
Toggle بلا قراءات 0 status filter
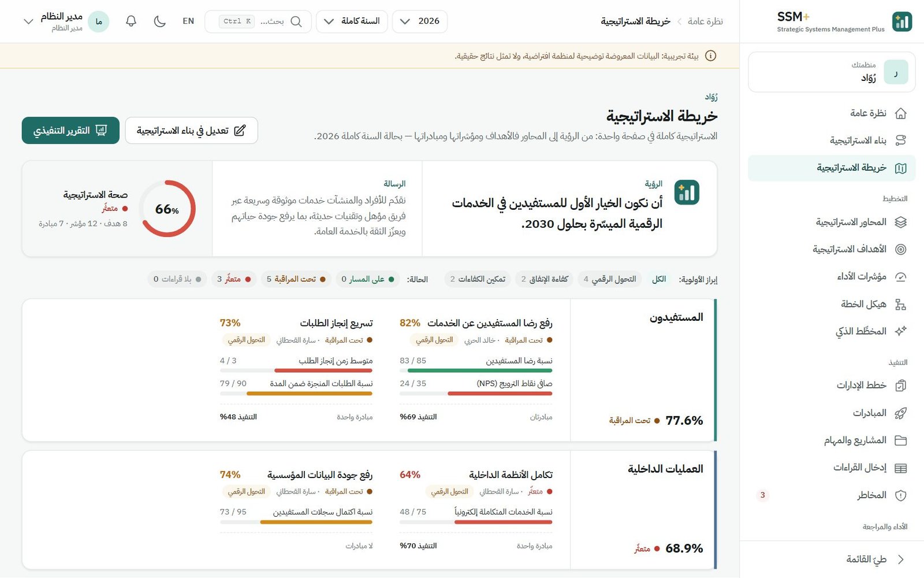(x=177, y=279)
